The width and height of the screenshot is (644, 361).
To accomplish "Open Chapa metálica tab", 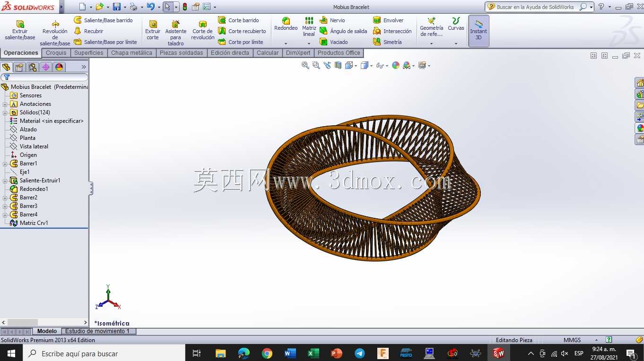I will 131,53.
